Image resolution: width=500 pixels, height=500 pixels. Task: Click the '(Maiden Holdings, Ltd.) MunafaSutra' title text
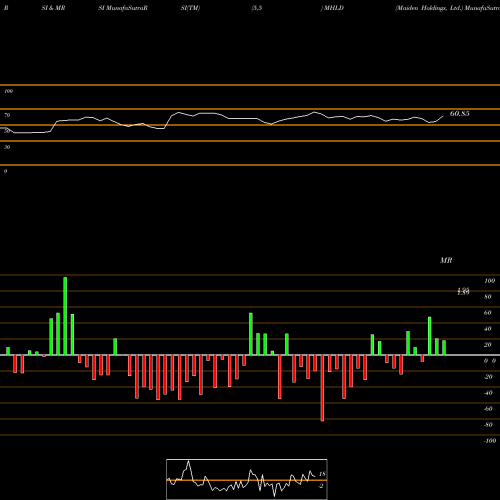click(447, 8)
